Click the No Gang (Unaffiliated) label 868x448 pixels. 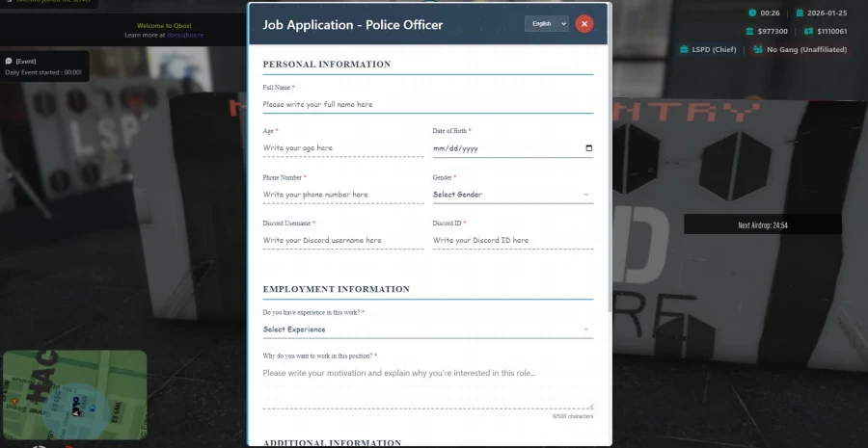(x=806, y=50)
